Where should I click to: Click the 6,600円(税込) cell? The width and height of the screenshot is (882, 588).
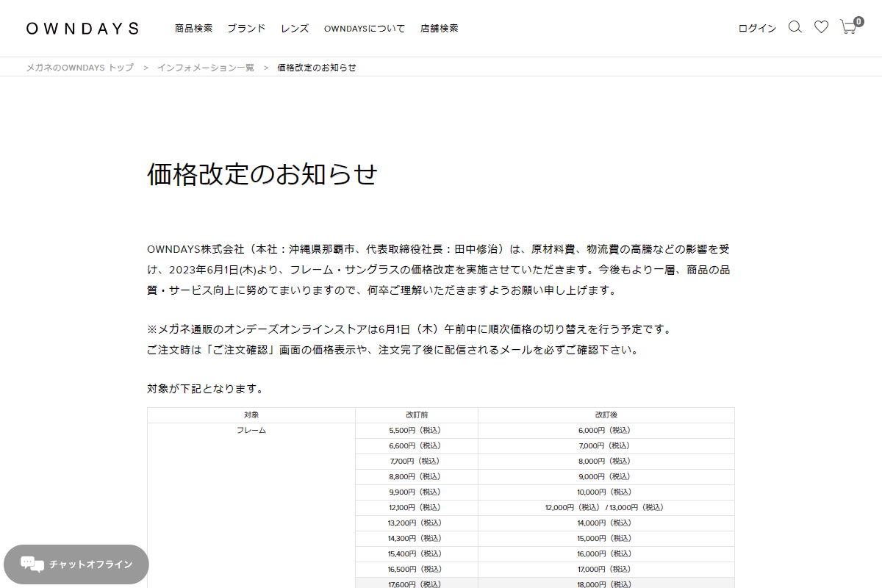[x=417, y=445]
